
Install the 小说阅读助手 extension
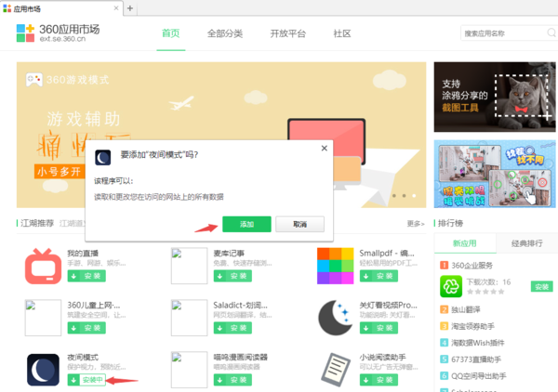pyautogui.click(x=379, y=380)
